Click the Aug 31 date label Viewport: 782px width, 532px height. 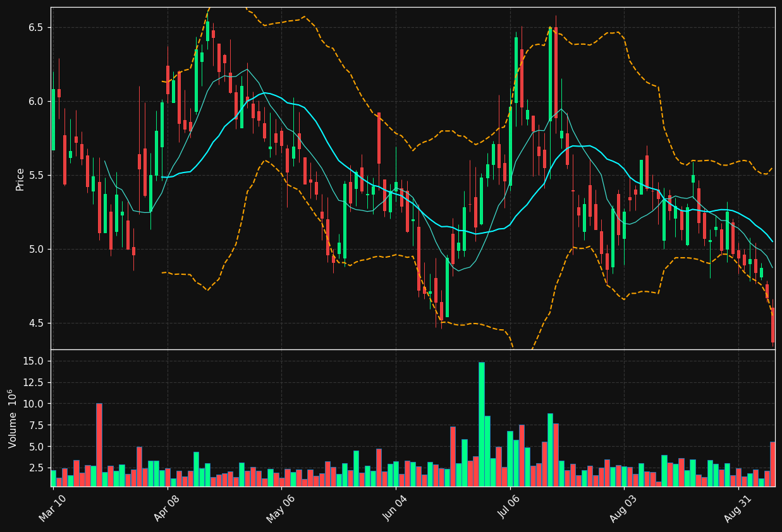coord(738,509)
